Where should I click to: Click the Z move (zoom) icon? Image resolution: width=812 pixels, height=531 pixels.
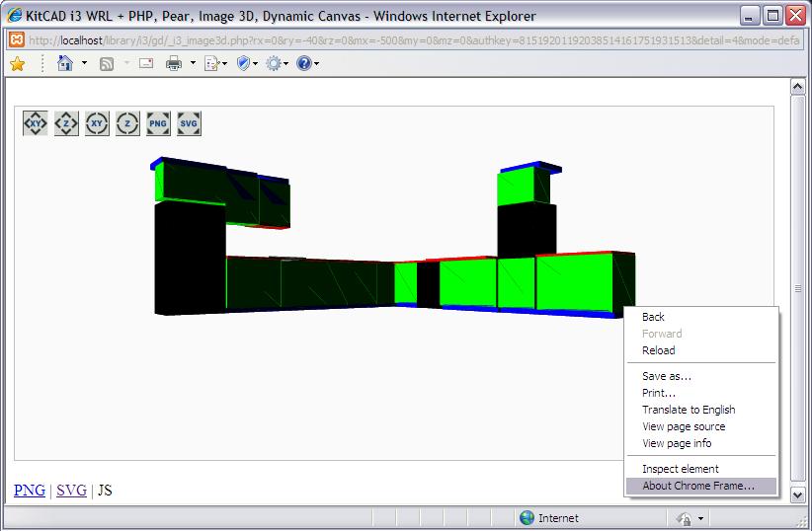[x=66, y=123]
